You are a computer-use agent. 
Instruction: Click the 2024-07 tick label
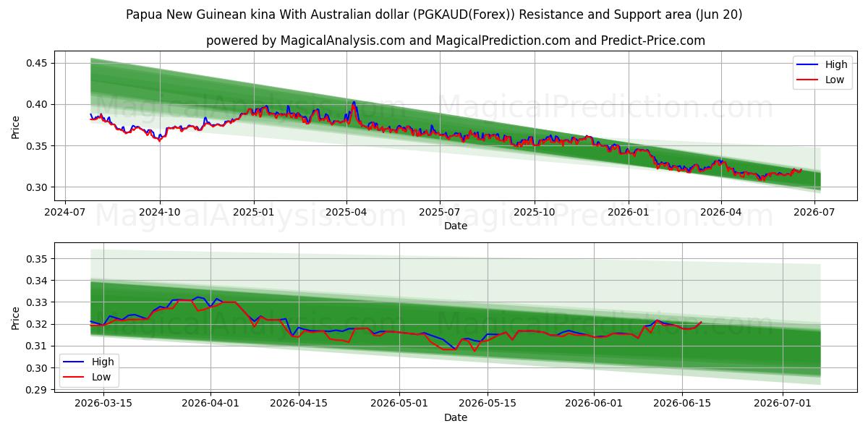point(66,213)
